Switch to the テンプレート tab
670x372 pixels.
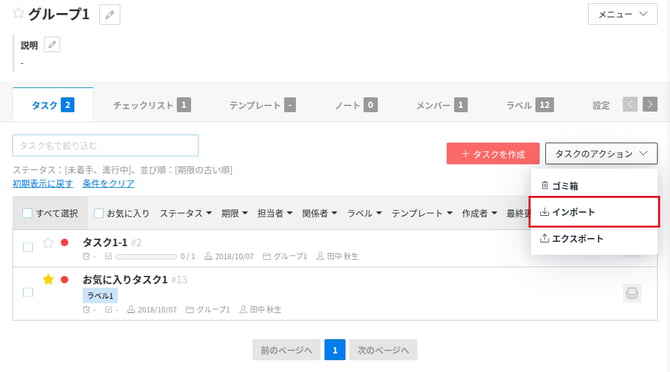(x=262, y=105)
